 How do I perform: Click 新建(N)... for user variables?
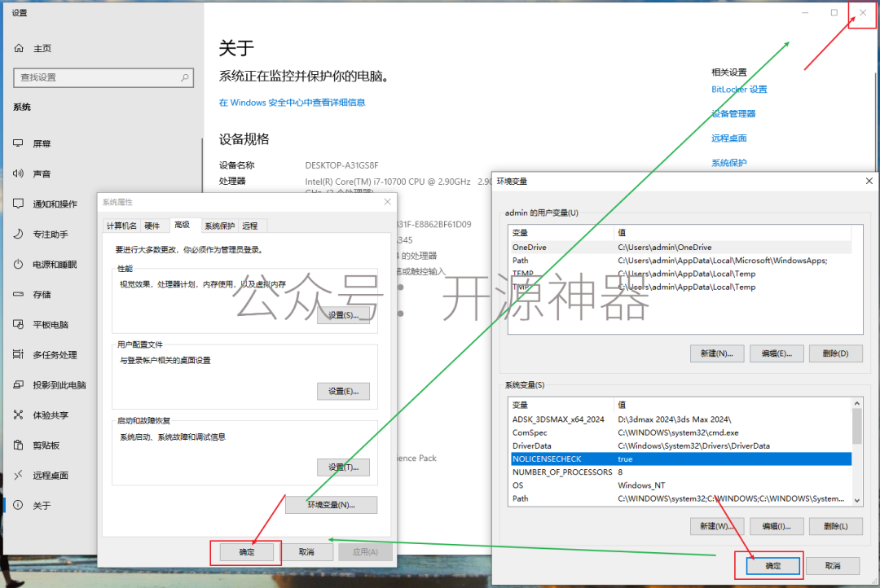[717, 353]
